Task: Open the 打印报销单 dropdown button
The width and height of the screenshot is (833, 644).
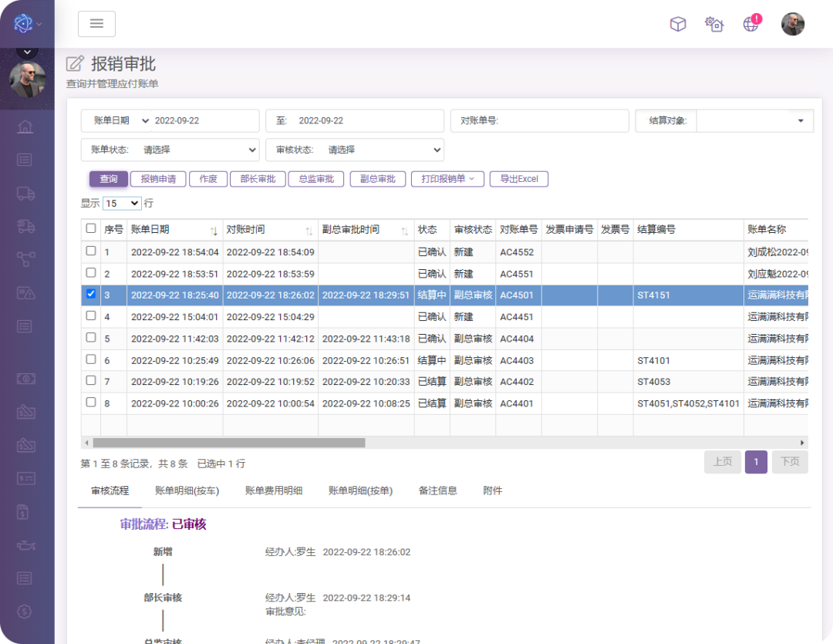Action: 447,179
